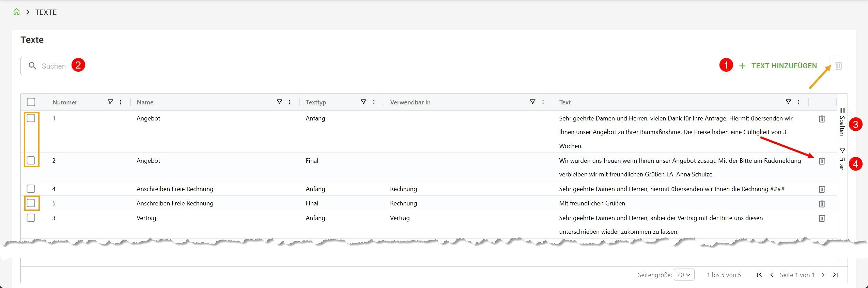Open the Text column three-dot menu
868x288 pixels.
point(799,102)
